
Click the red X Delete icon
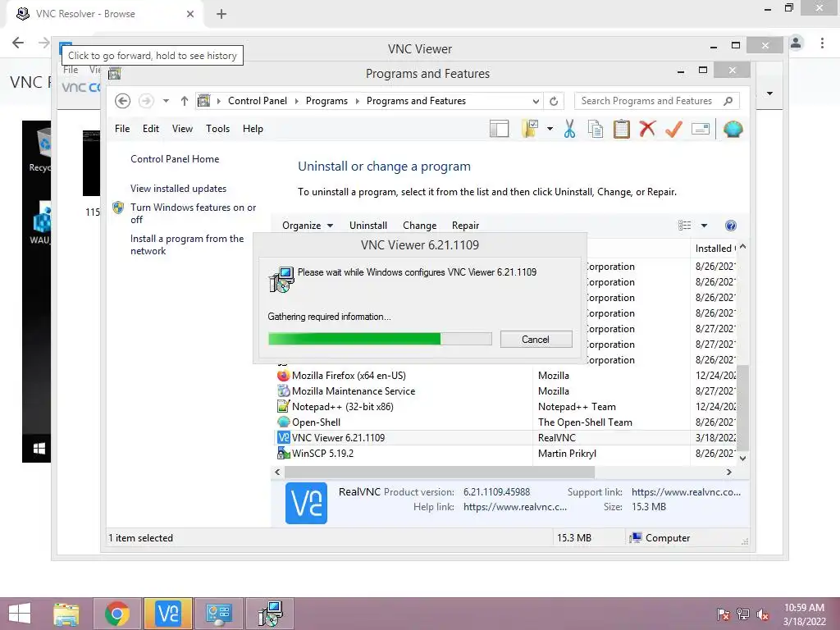pos(648,129)
